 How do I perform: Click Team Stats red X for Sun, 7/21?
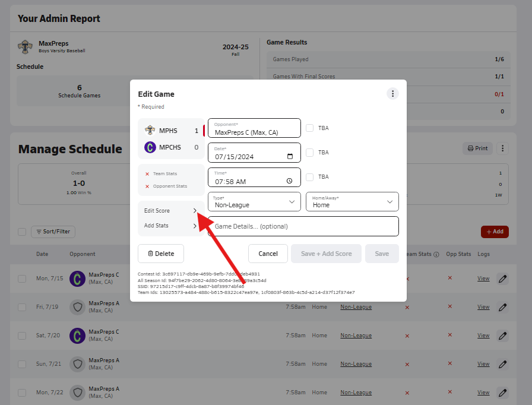pyautogui.click(x=407, y=365)
